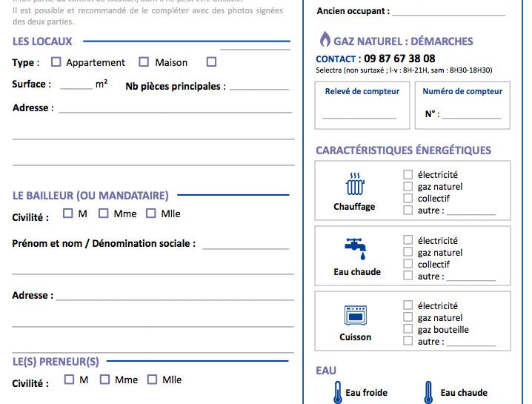Click the radiator icon above Chauffage
The image size is (532, 404).
click(x=355, y=183)
